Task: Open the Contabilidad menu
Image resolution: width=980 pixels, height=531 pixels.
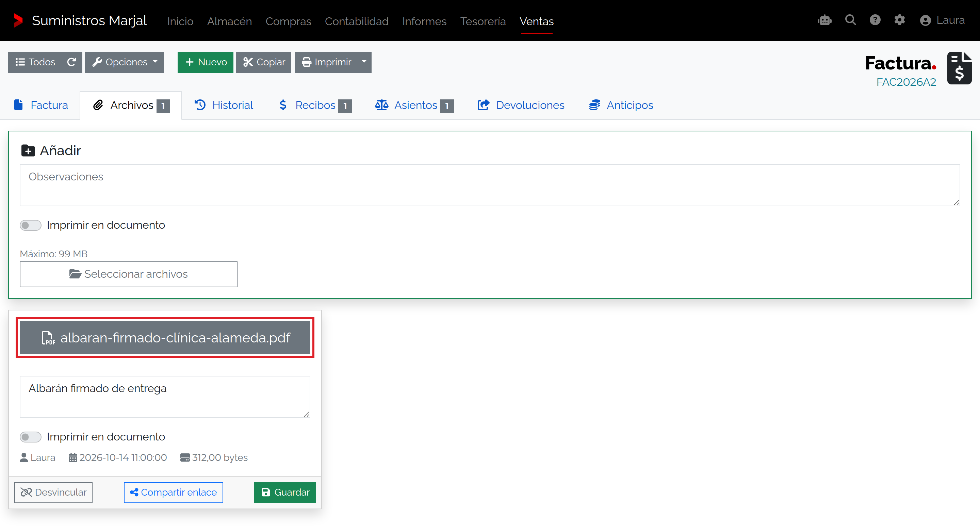Action: click(x=357, y=21)
